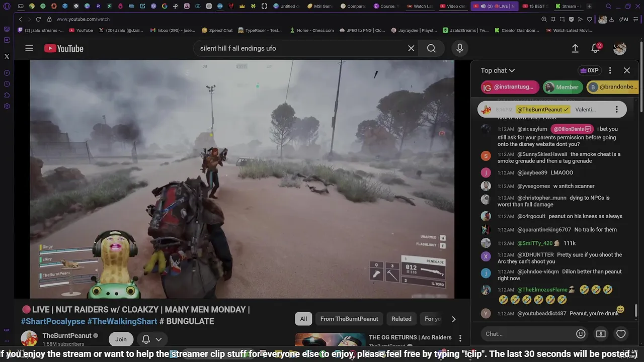Start voice search with the microphone

459,48
